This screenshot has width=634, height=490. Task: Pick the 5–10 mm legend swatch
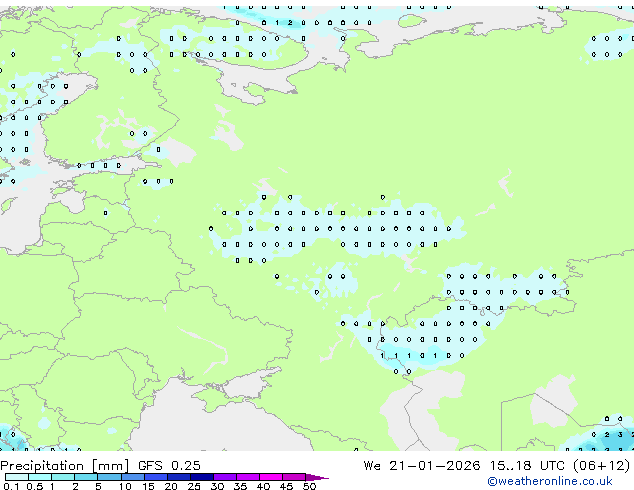tap(109, 477)
